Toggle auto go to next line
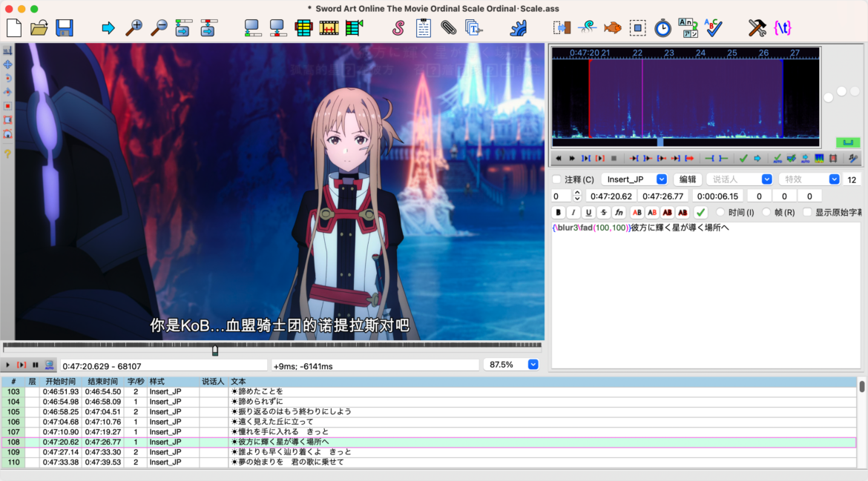 tap(792, 159)
